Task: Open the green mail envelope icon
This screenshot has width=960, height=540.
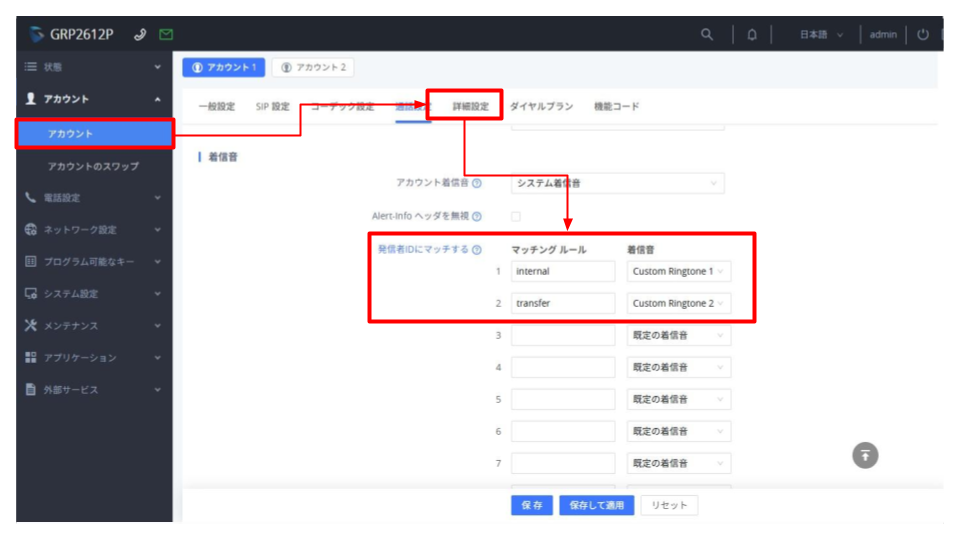Action: [166, 34]
